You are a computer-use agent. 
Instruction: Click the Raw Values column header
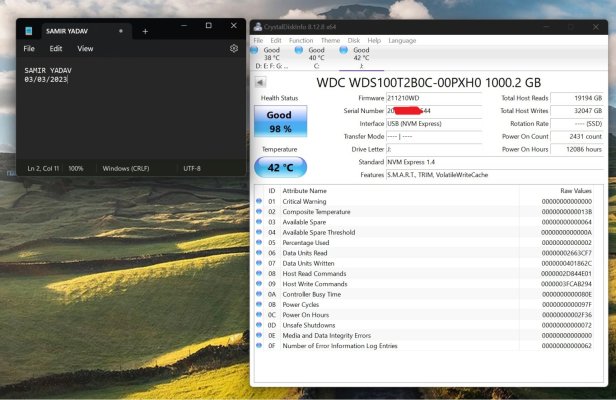[576, 191]
